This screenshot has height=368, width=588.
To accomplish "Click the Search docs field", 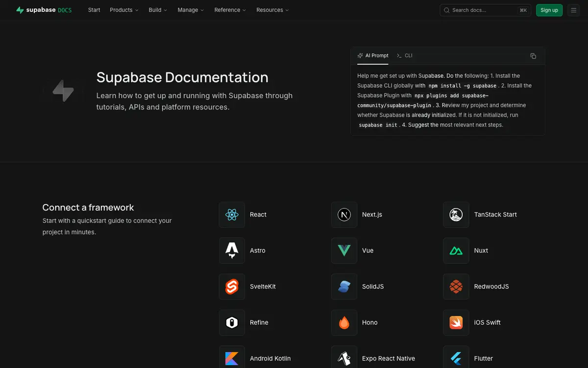I will (485, 10).
